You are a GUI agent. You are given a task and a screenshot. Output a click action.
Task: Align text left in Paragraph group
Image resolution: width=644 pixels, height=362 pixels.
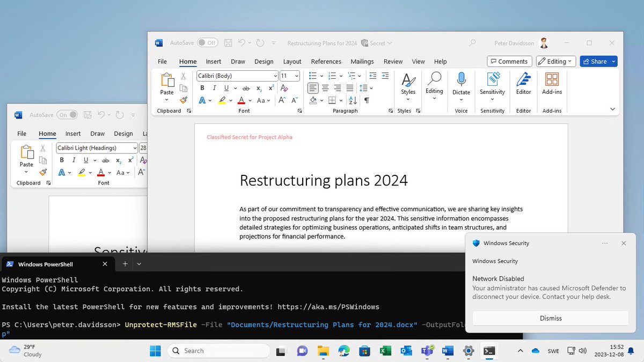coord(313,88)
